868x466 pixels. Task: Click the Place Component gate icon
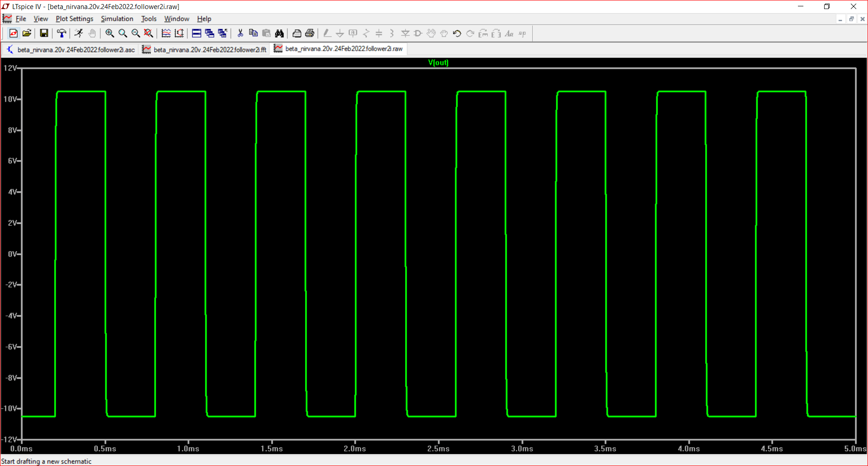point(418,33)
